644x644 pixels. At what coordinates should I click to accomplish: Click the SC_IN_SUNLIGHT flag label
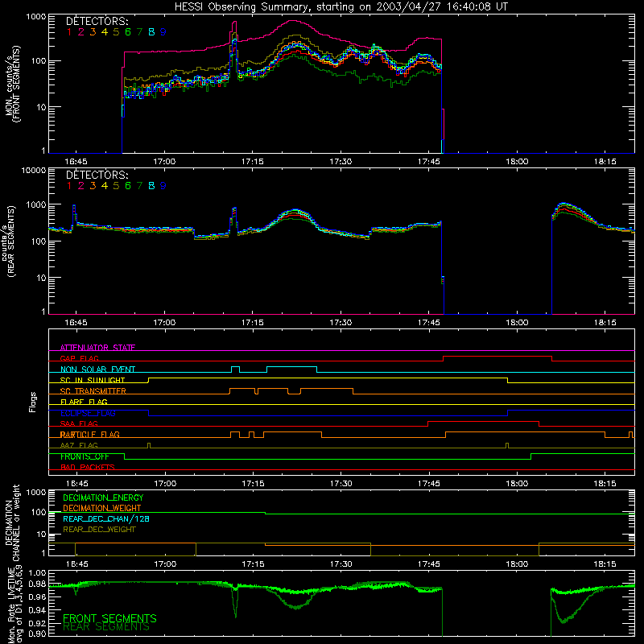93,380
